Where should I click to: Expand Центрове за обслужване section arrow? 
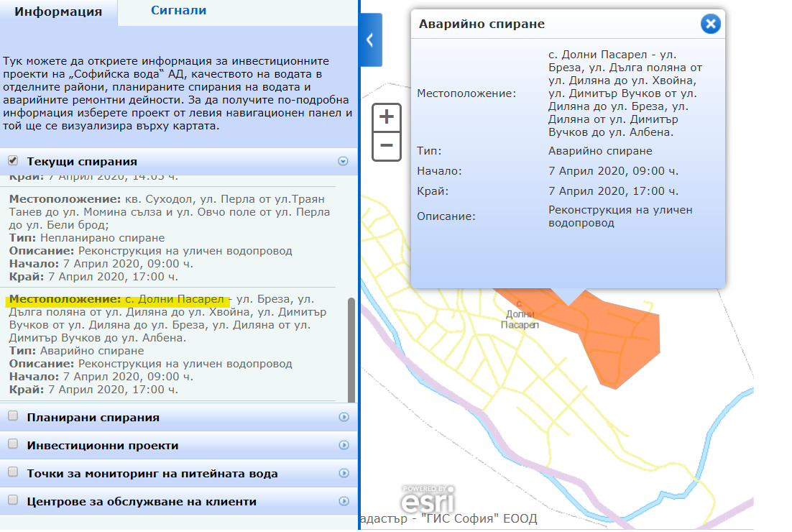[x=344, y=501]
